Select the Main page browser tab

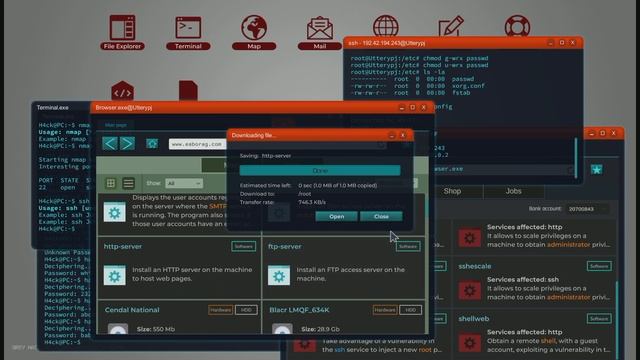116,125
